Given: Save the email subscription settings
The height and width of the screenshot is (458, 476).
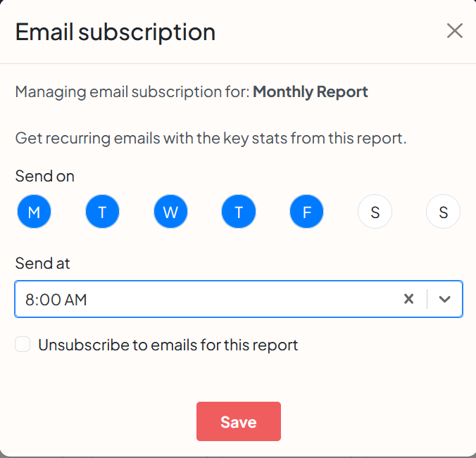Looking at the screenshot, I should pyautogui.click(x=238, y=421).
